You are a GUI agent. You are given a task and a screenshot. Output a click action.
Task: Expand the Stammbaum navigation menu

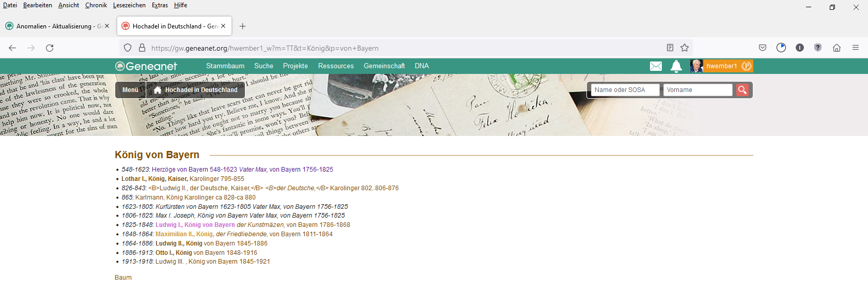[x=225, y=66]
